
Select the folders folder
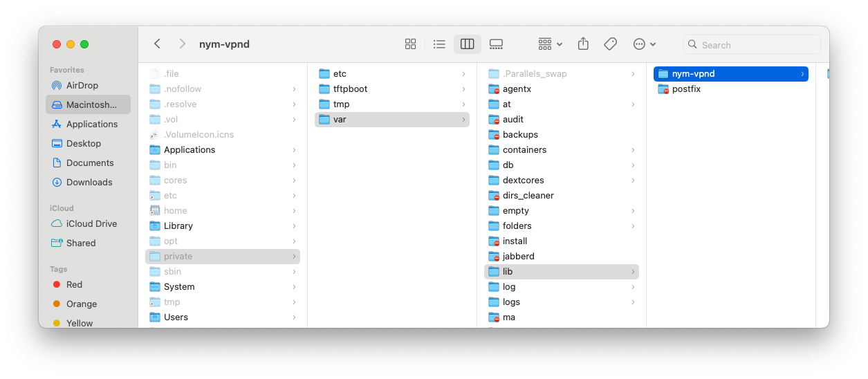[562, 225]
